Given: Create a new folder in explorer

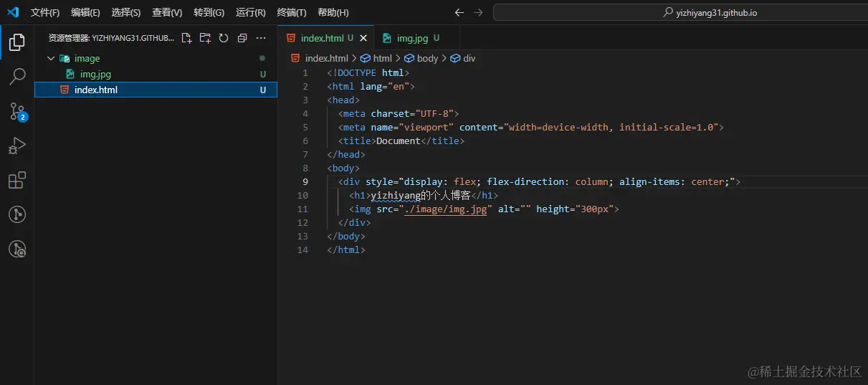Looking at the screenshot, I should point(205,38).
